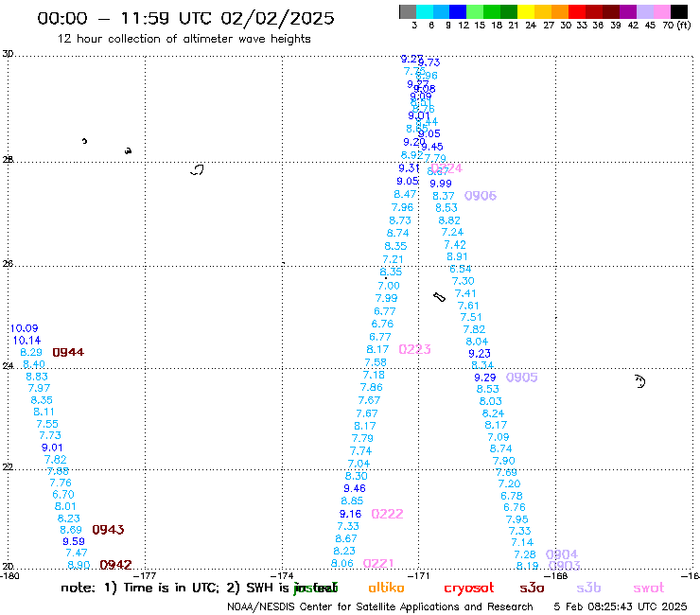Click the wave height value 10.09
The image size is (700, 615).
pos(24,328)
